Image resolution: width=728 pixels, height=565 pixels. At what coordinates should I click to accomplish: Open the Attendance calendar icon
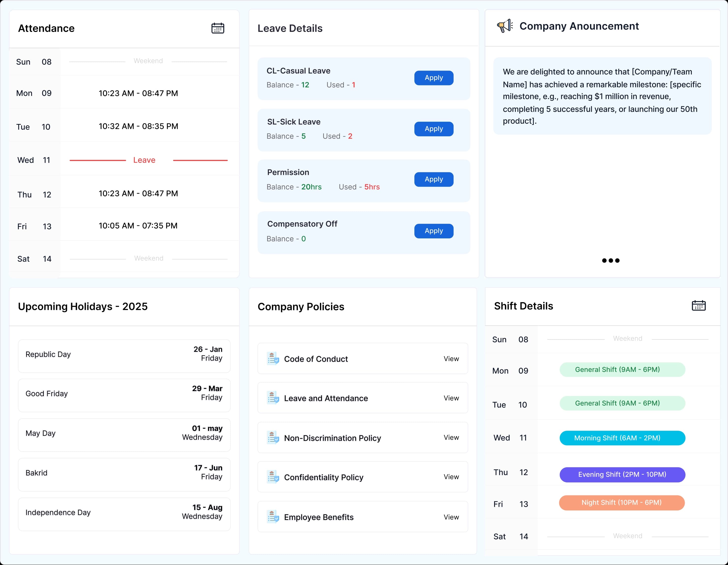(218, 28)
